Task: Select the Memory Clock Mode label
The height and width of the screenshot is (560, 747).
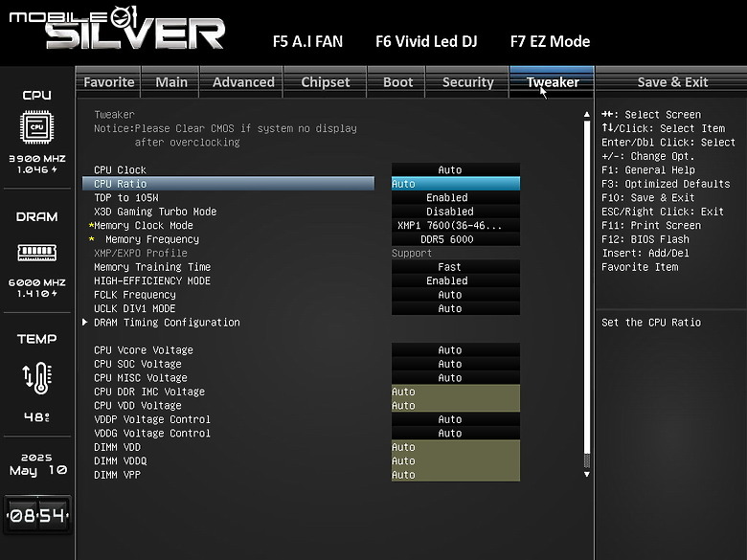Action: click(x=144, y=225)
